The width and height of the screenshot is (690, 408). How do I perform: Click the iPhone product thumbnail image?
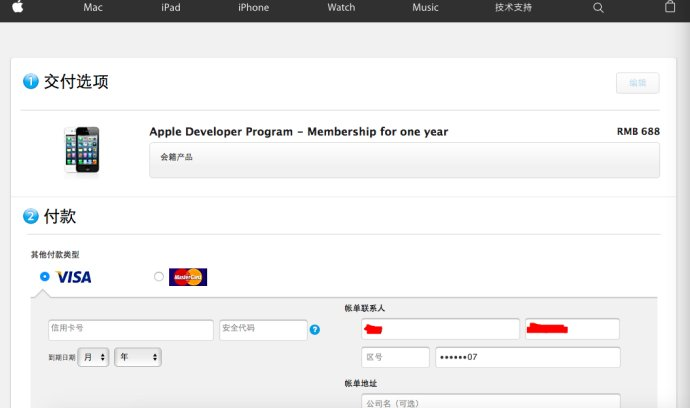click(82, 150)
